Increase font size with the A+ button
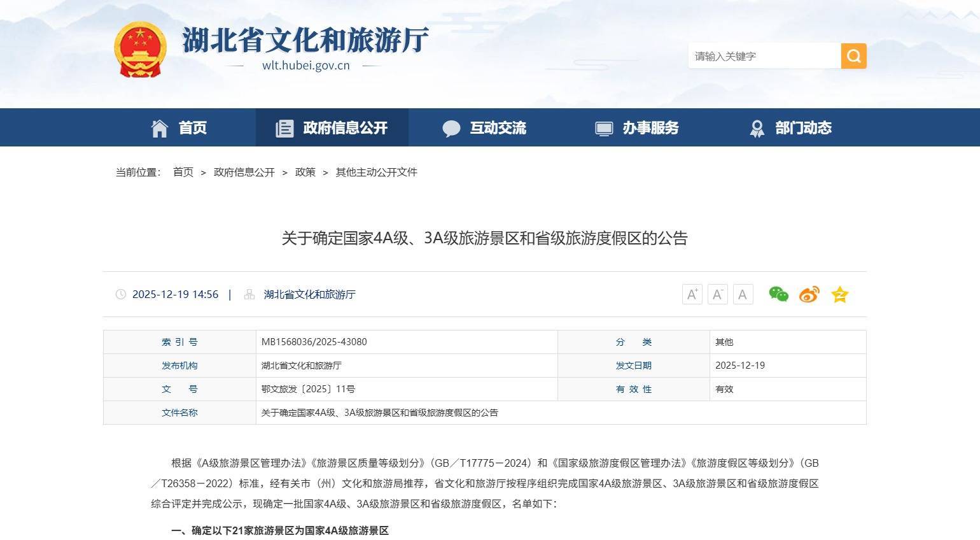This screenshot has width=980, height=540. [x=692, y=294]
